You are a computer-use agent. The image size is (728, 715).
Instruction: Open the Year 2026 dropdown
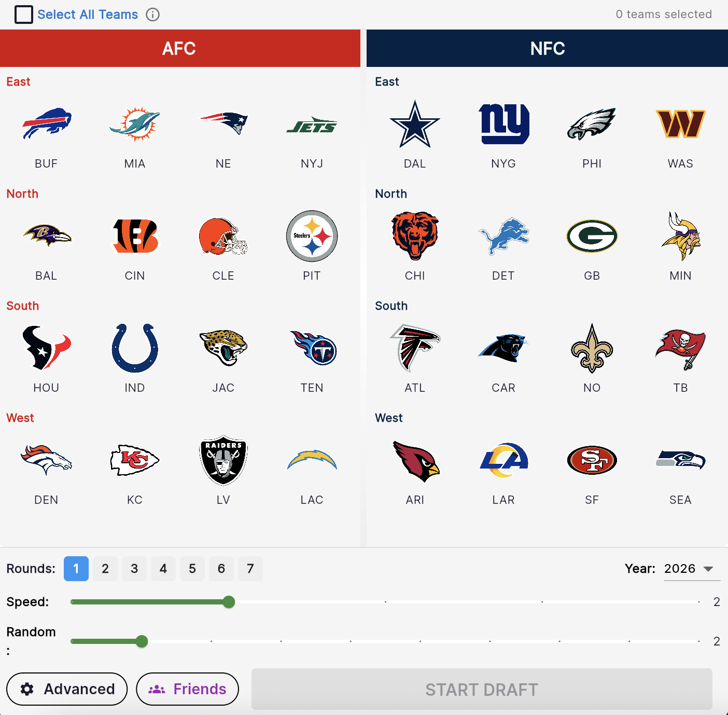pyautogui.click(x=692, y=569)
